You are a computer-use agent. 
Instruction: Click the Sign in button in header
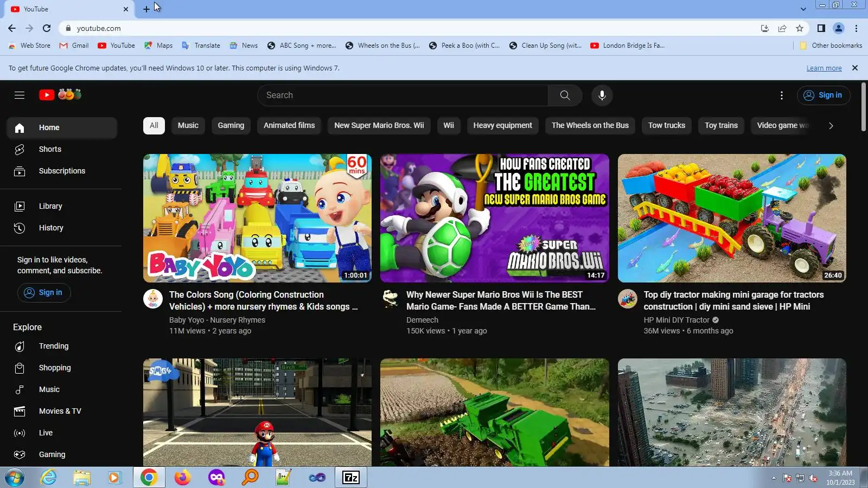coord(824,95)
